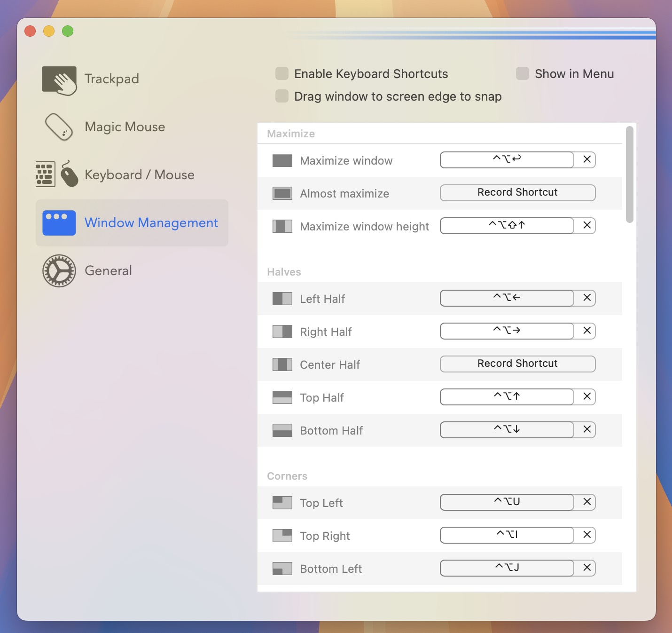Click the Maximize window preview icon

(282, 160)
